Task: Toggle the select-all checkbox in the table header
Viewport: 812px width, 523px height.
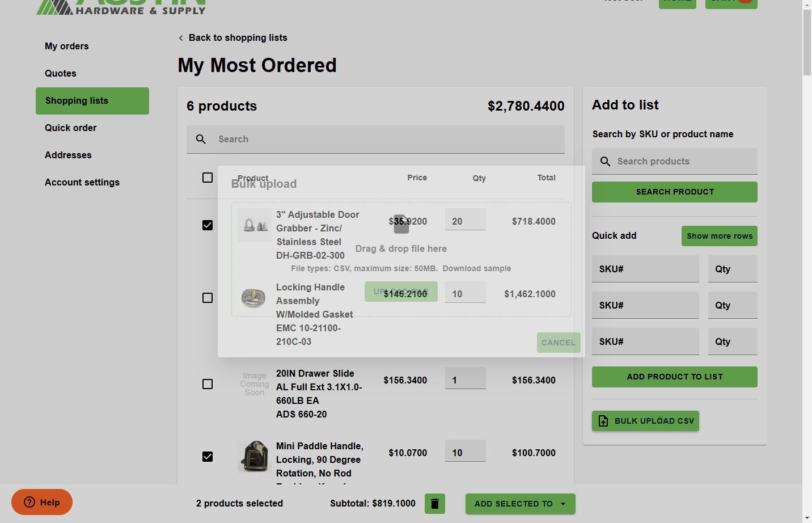Action: (208, 178)
